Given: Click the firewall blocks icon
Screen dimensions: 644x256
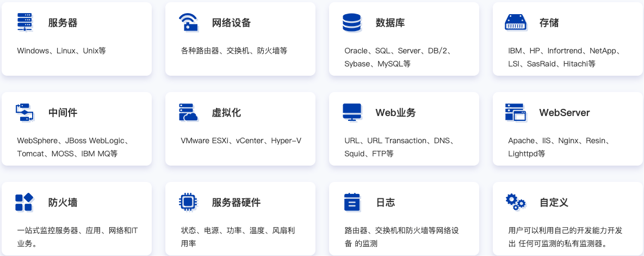Looking at the screenshot, I should (x=24, y=202).
